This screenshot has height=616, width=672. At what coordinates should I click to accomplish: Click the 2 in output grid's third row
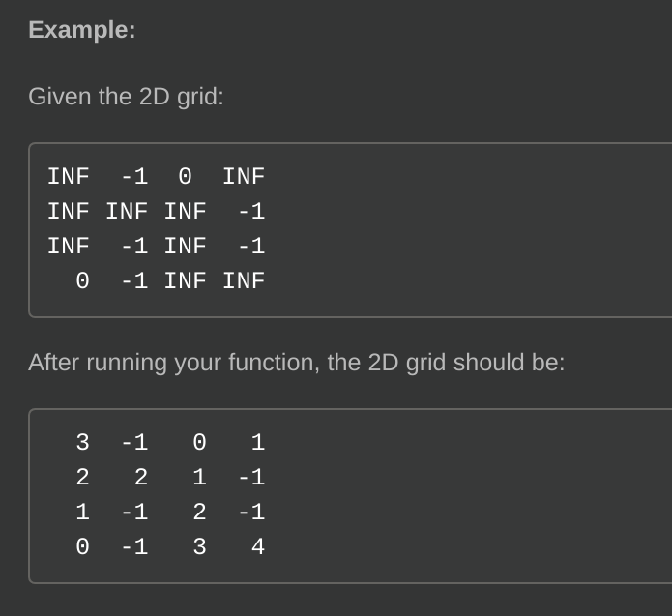click(200, 513)
